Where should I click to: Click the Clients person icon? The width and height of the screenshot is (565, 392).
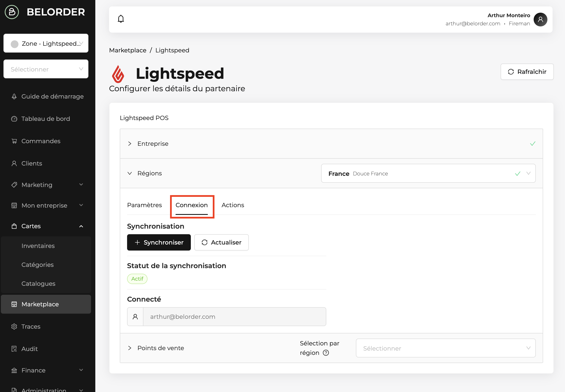tap(14, 164)
